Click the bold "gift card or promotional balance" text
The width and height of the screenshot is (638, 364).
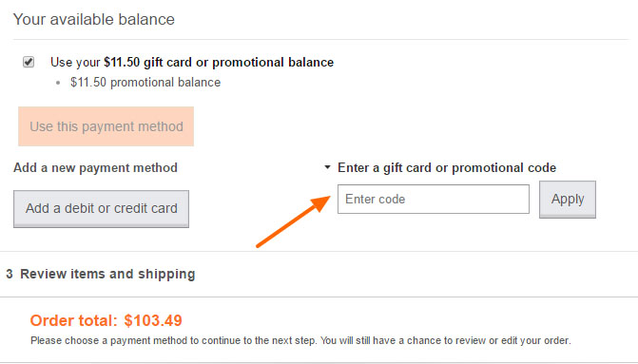click(239, 62)
